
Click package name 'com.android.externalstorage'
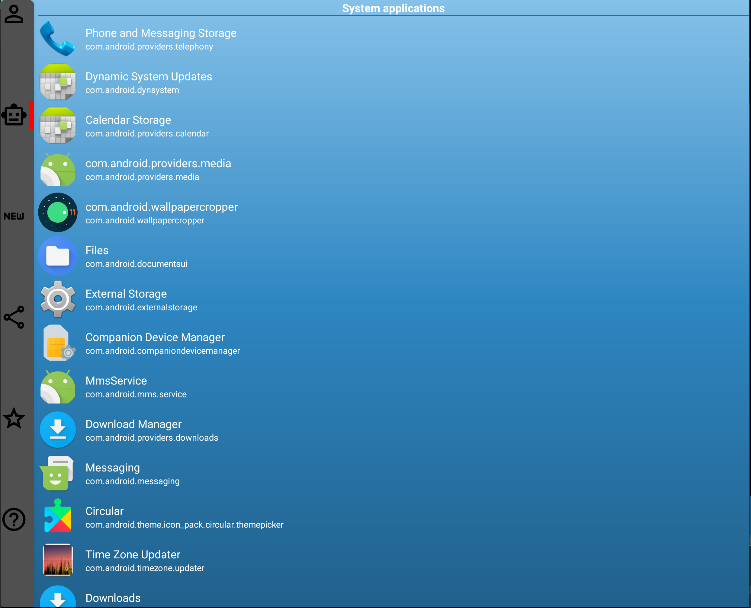pyautogui.click(x=141, y=307)
